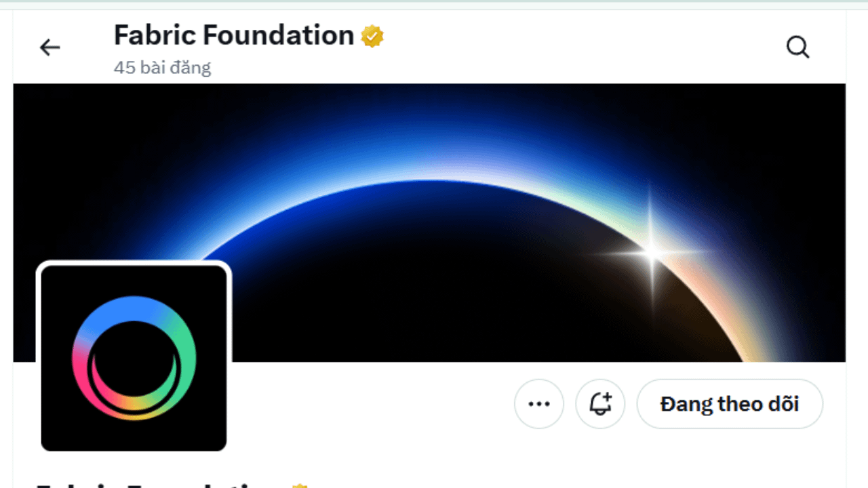Viewport: 868px width, 488px height.
Task: View the eclipse banner header image
Action: click(x=429, y=222)
